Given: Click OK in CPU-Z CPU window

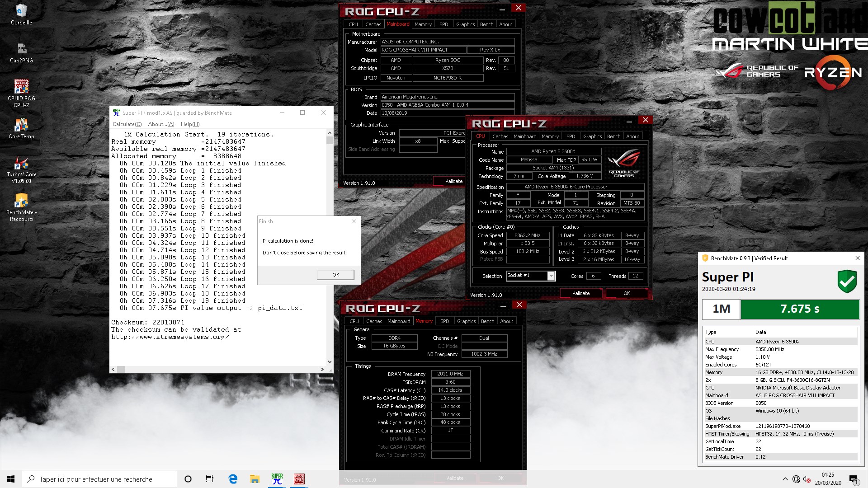Looking at the screenshot, I should [627, 293].
